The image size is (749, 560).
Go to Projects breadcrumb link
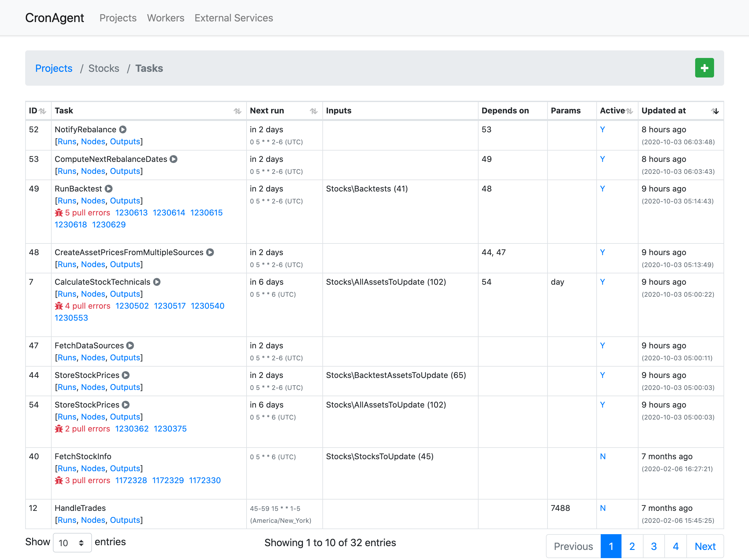pyautogui.click(x=54, y=68)
